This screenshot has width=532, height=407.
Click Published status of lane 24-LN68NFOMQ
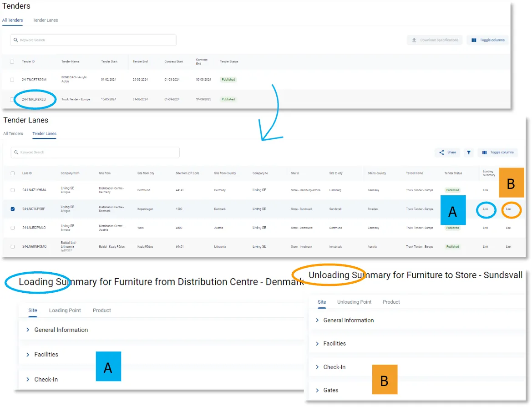[453, 247]
